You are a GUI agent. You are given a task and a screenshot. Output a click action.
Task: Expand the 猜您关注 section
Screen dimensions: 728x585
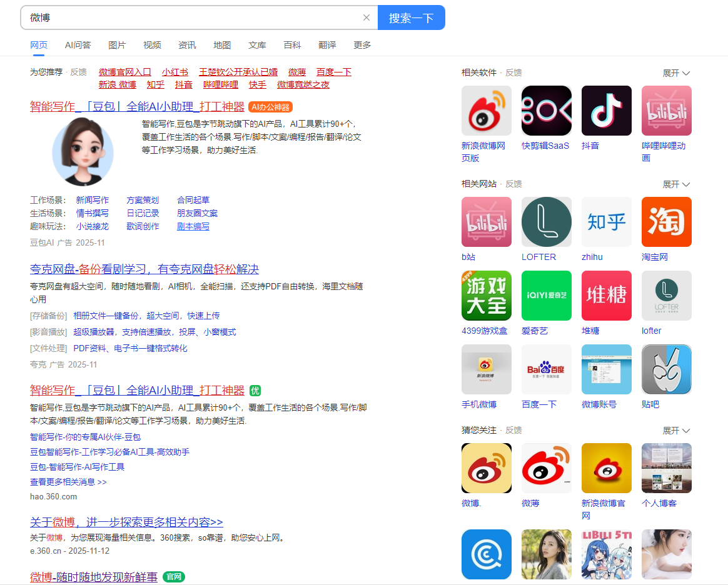click(676, 431)
